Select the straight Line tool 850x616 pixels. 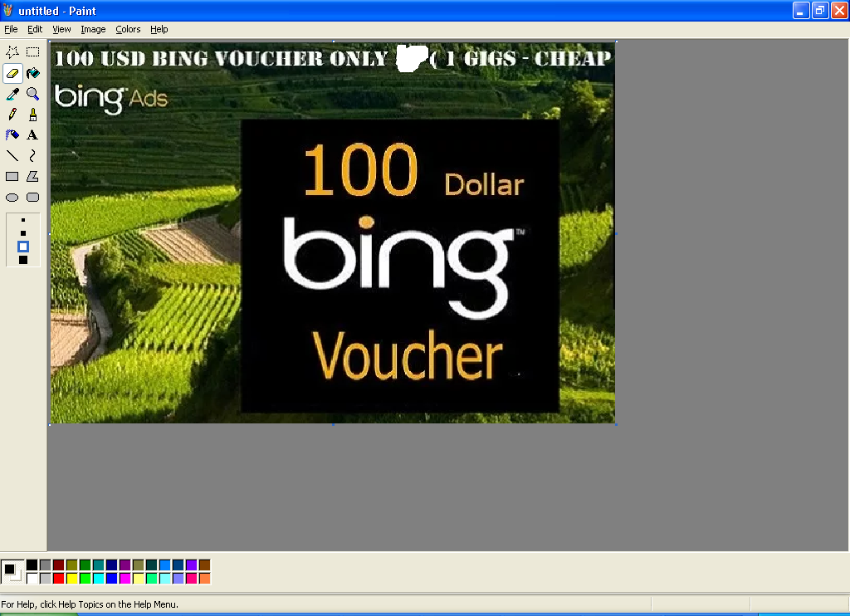pyautogui.click(x=12, y=155)
